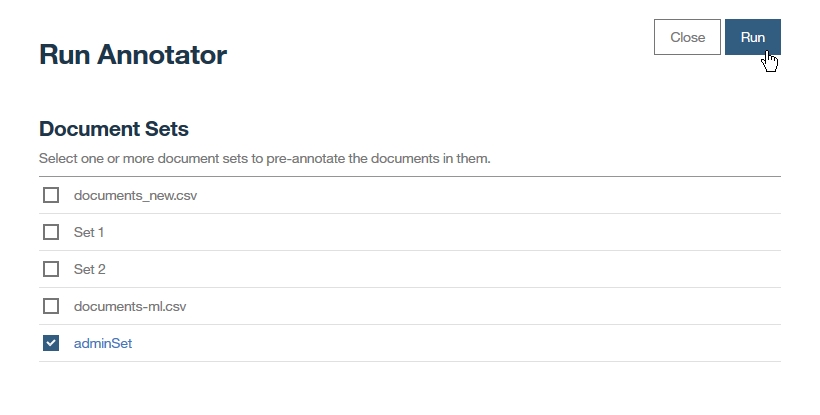Click the adminSet label text
Screen dimensions: 820x415
pyautogui.click(x=103, y=343)
